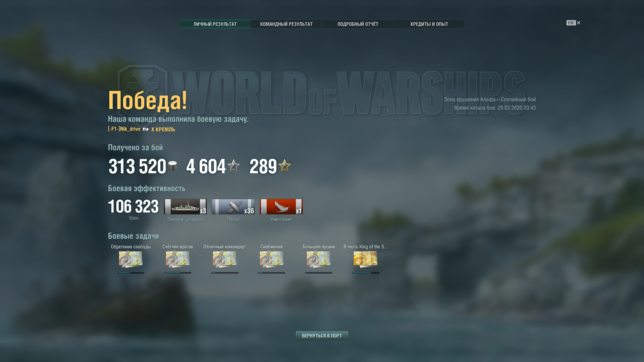The image size is (644, 362).
Task: Click the credits coin icon
Action: coord(172,166)
